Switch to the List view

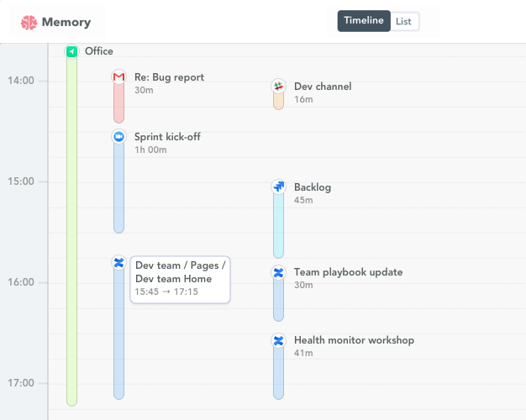coord(404,21)
